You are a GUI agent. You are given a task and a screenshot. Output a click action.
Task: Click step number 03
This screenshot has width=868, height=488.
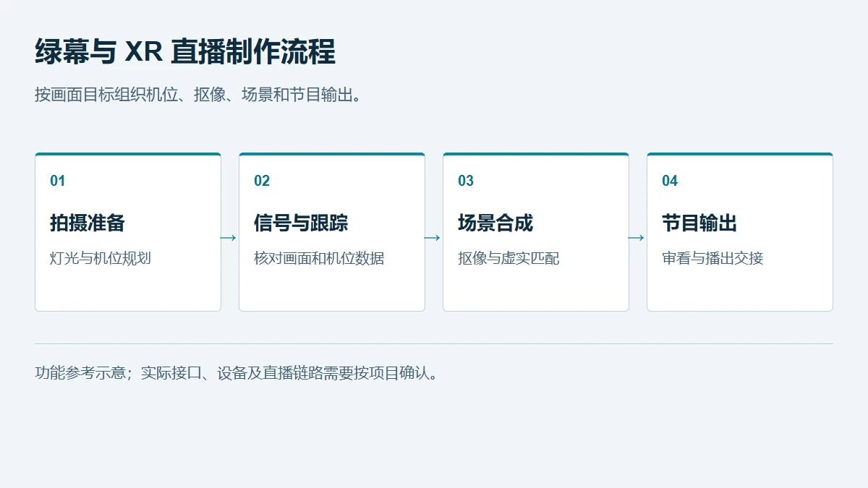coord(466,181)
